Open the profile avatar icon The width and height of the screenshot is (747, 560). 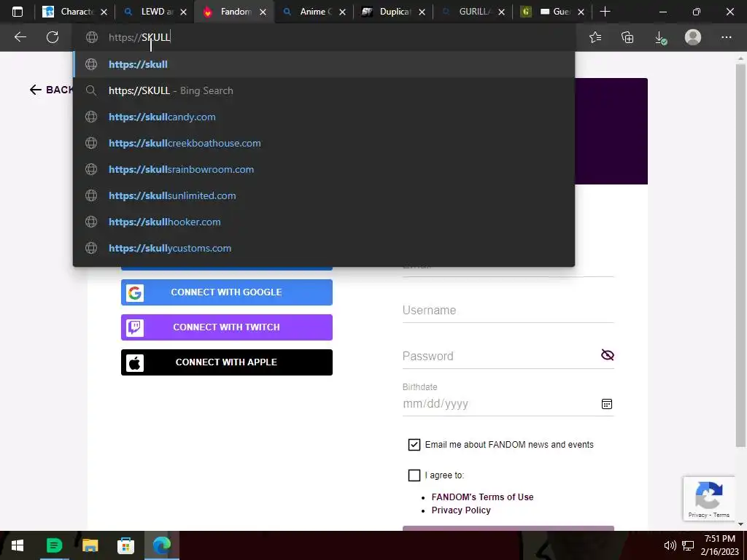pos(693,37)
